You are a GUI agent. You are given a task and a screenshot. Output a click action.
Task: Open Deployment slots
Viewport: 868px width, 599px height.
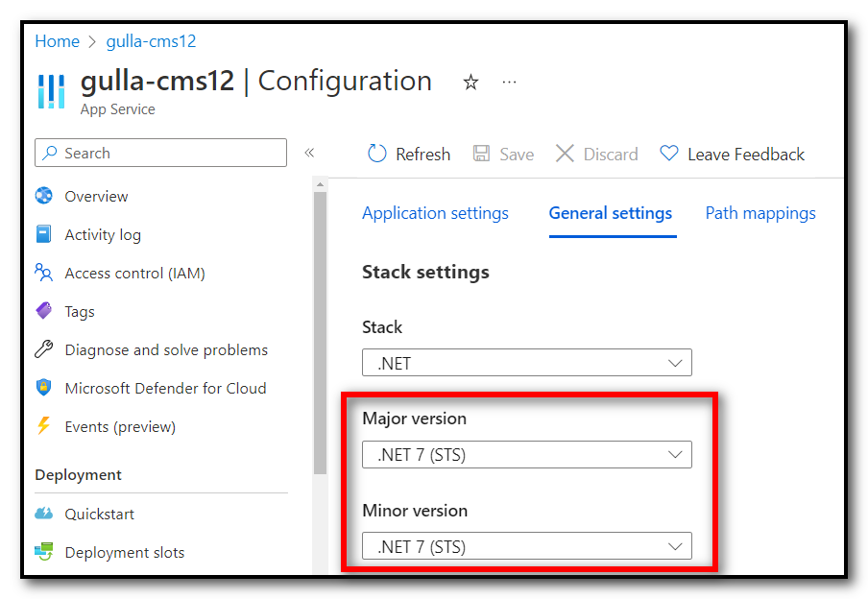pyautogui.click(x=125, y=553)
